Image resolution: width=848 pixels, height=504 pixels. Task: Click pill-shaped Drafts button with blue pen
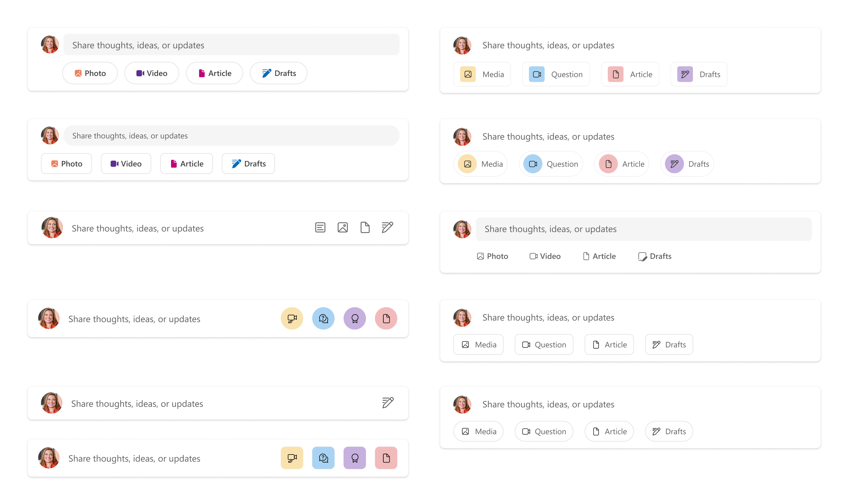coord(279,73)
